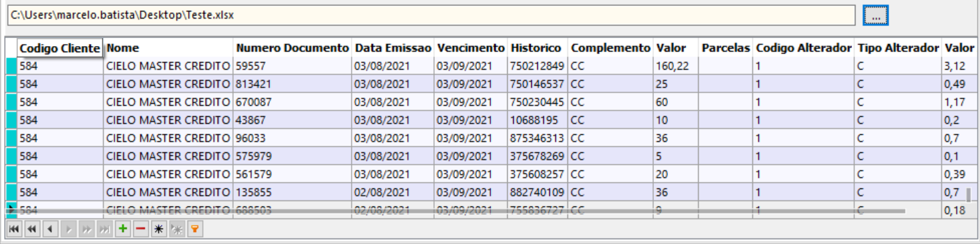This screenshot has height=244, width=980.
Task: Click the Tipo Alterador column header
Action: point(898,48)
